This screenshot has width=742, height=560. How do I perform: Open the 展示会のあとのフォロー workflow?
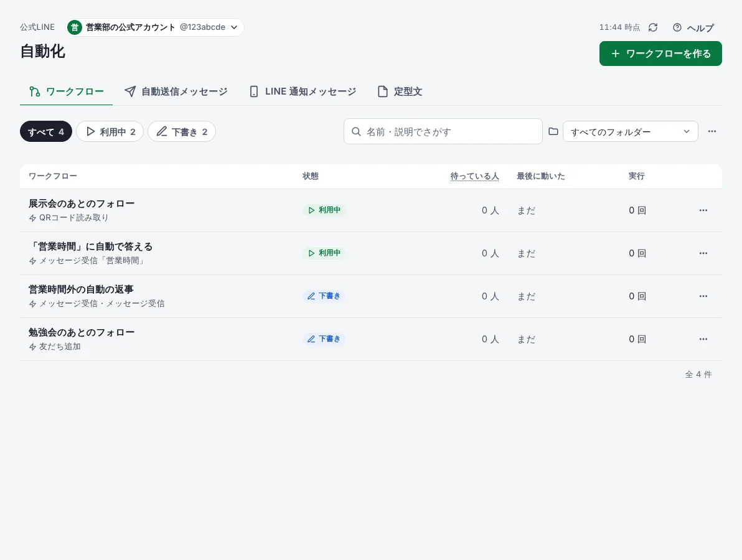tap(82, 203)
